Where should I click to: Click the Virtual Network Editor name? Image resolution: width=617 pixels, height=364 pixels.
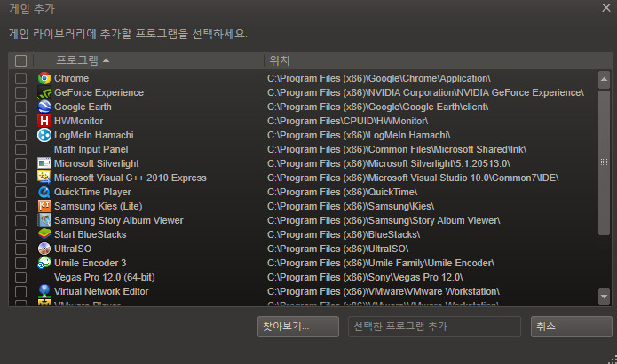[101, 291]
